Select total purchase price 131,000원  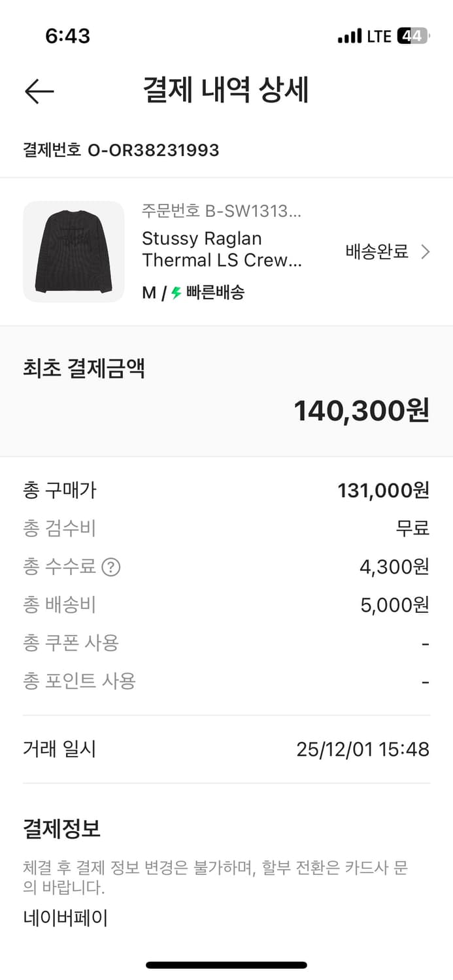(x=383, y=491)
